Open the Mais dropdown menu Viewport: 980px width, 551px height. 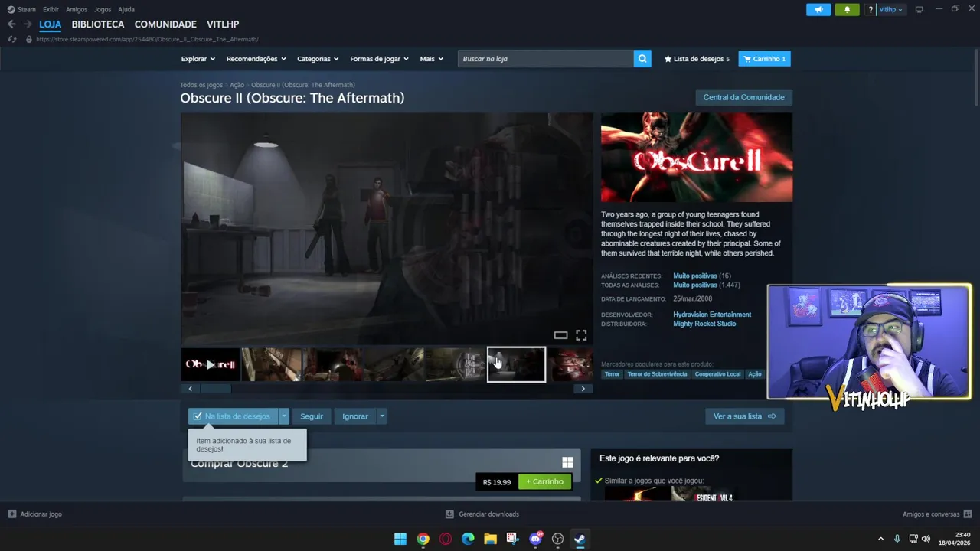[431, 59]
